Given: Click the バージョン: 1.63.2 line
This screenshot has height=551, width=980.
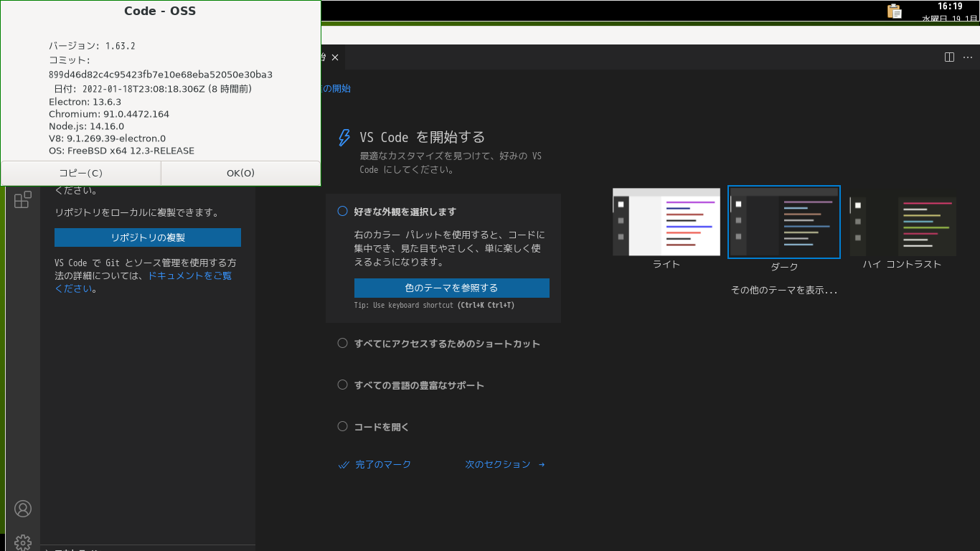Looking at the screenshot, I should tap(92, 46).
